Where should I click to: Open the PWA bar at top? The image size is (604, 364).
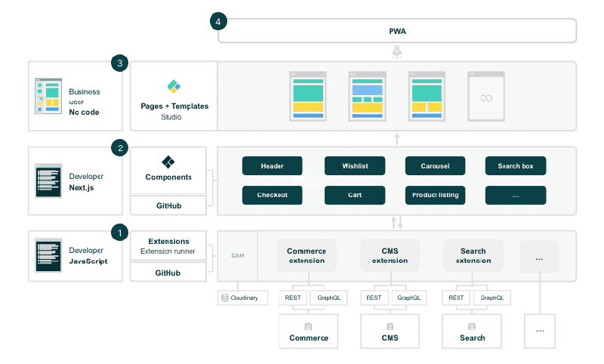[x=397, y=31]
